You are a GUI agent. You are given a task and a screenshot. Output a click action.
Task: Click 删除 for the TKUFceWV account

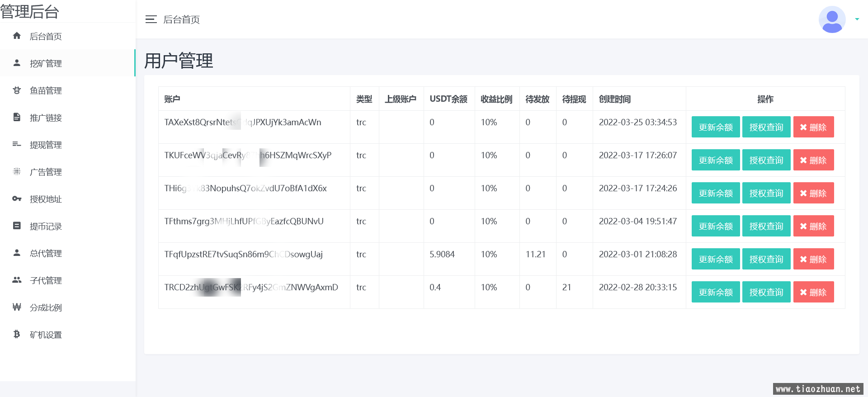813,160
